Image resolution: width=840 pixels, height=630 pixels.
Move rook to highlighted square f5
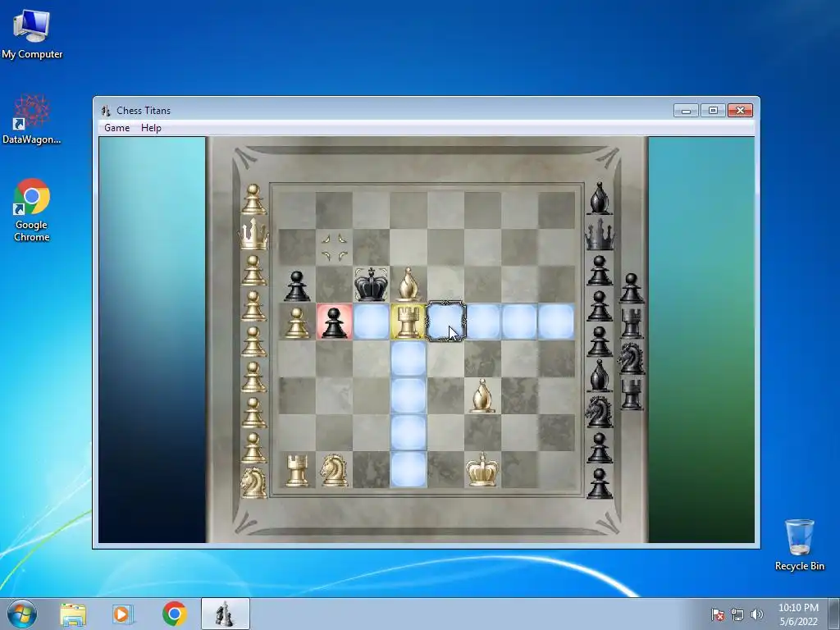click(x=482, y=322)
